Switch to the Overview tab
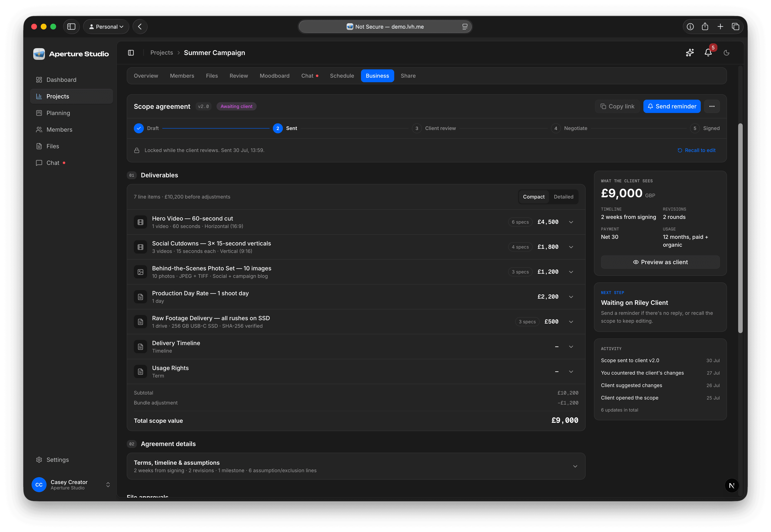Screen dimensions: 771x532 [146, 76]
